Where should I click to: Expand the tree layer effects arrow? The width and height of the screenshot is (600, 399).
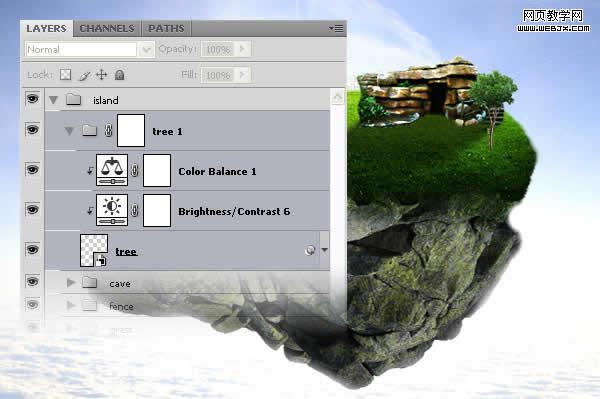pyautogui.click(x=324, y=250)
